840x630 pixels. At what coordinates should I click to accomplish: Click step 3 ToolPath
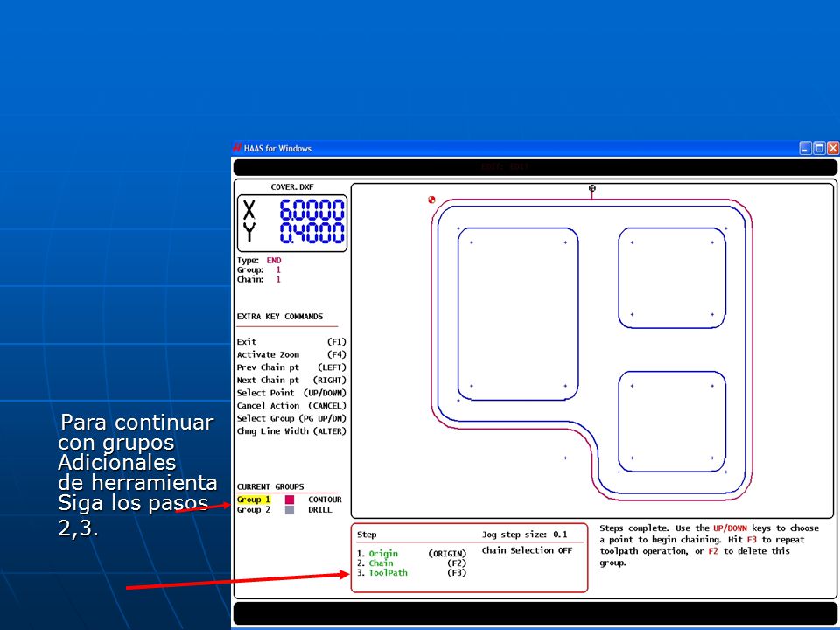click(411, 572)
